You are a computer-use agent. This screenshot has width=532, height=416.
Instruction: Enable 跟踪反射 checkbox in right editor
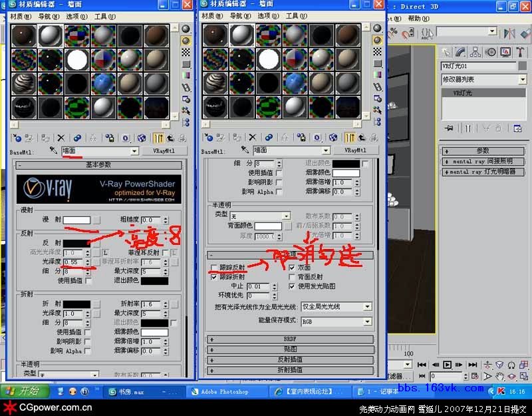click(x=213, y=268)
